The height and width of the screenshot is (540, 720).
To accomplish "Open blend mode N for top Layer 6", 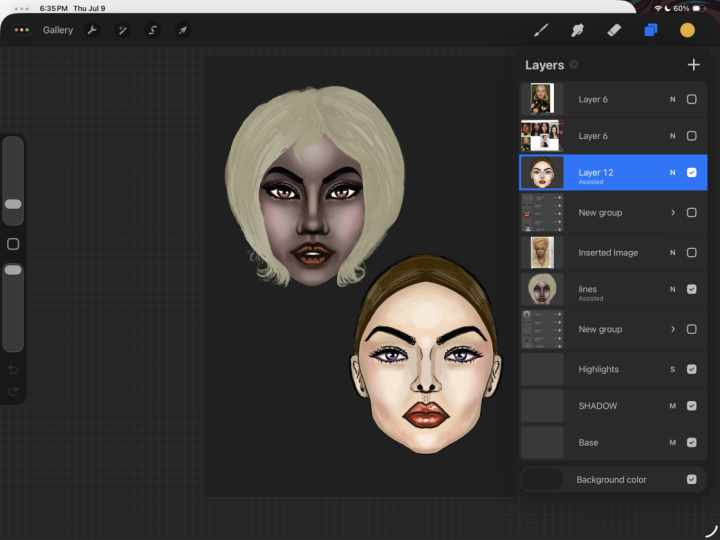I will coord(673,99).
